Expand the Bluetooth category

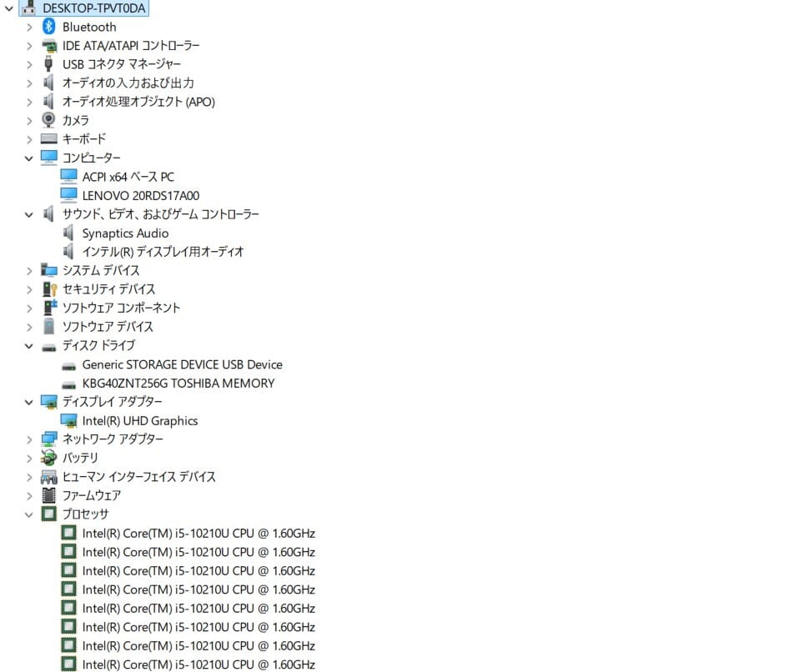coord(29,28)
